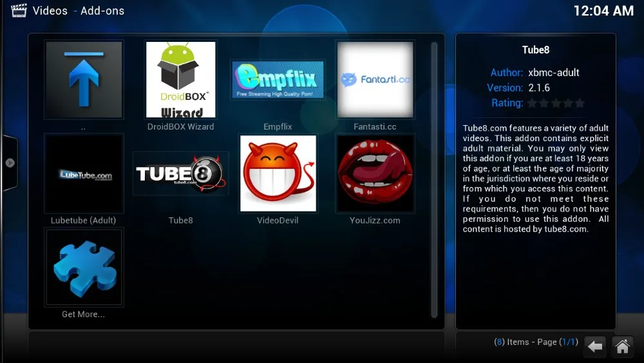The image size is (644, 363).
Task: Go back using the back arrow button
Action: pyautogui.click(x=594, y=346)
